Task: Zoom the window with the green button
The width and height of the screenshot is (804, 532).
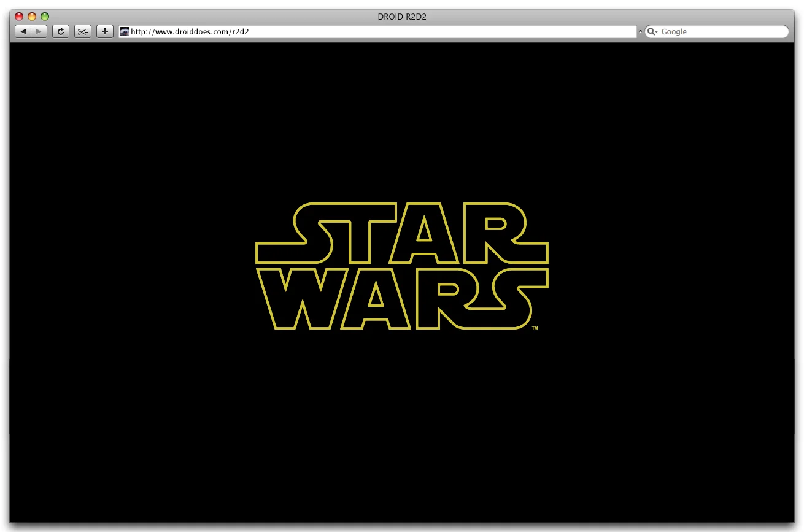Action: tap(45, 17)
